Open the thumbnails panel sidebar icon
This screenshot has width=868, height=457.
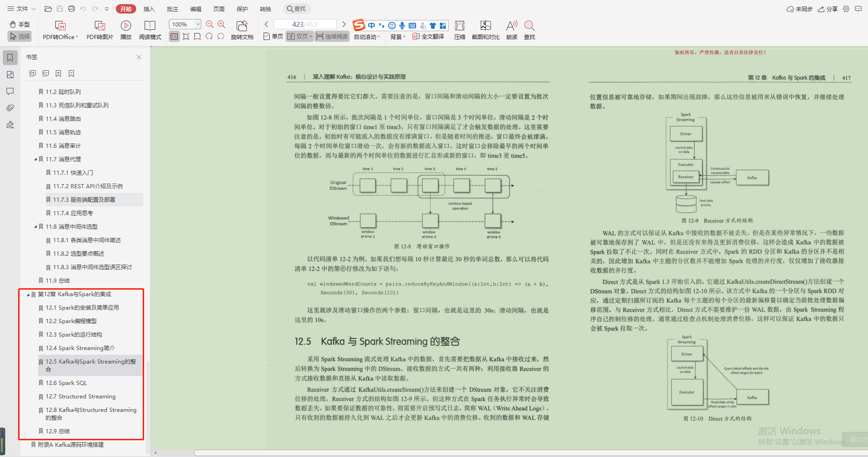(10, 74)
